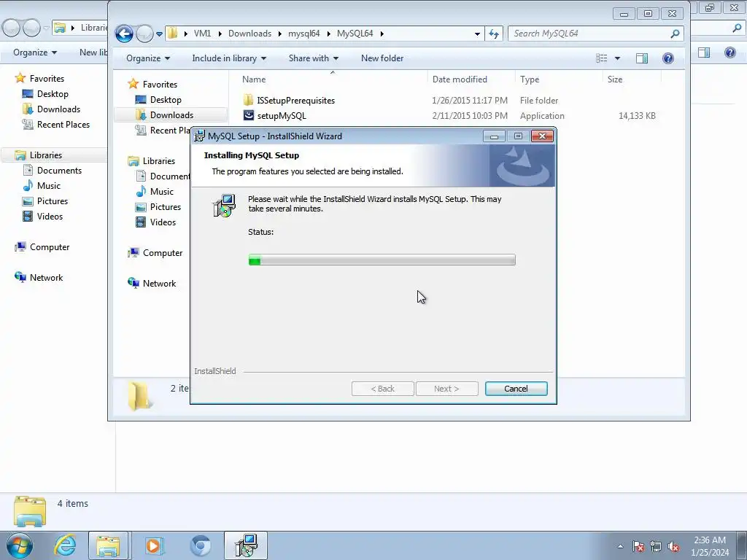Open the Share with menu
The width and height of the screenshot is (747, 560).
coord(313,58)
